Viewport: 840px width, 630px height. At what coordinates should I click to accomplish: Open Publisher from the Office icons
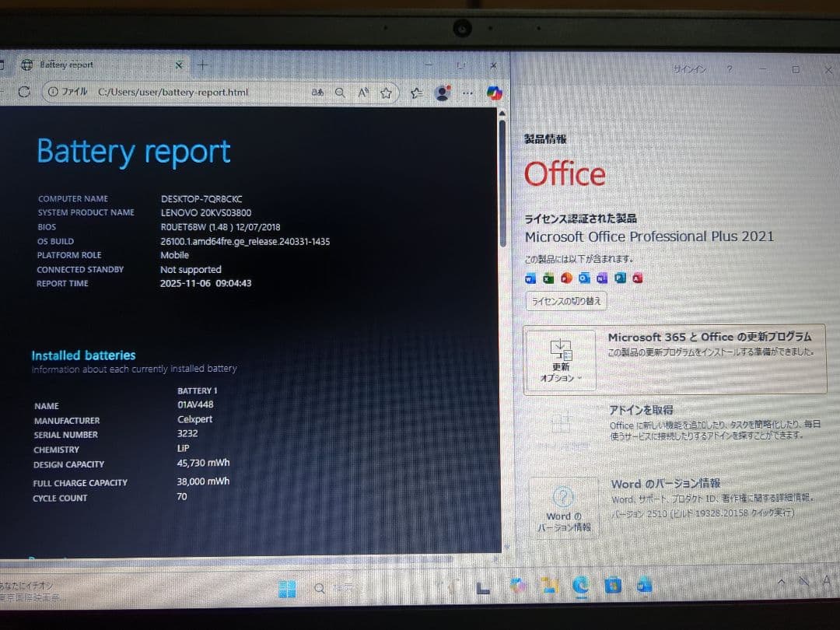coord(620,278)
